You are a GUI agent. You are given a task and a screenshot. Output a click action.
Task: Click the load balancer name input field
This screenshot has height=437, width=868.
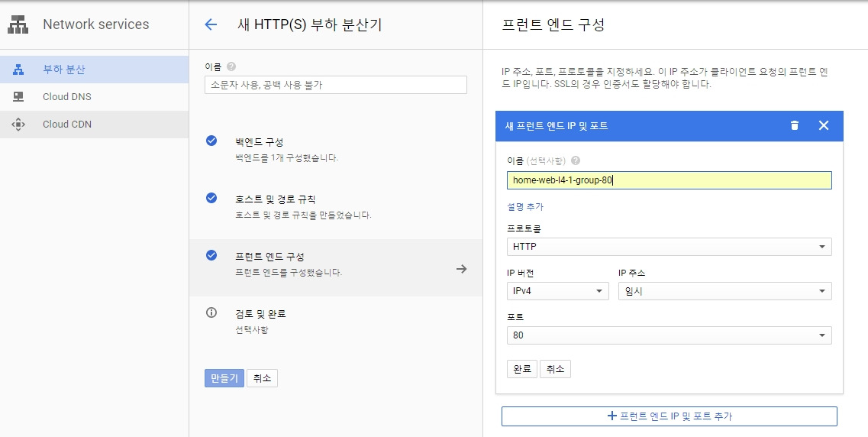[x=335, y=85]
